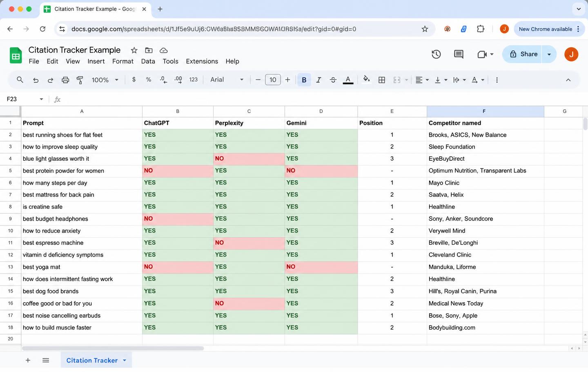
Task: Click the horizontal scrollbar of sheet
Action: pos(113,348)
